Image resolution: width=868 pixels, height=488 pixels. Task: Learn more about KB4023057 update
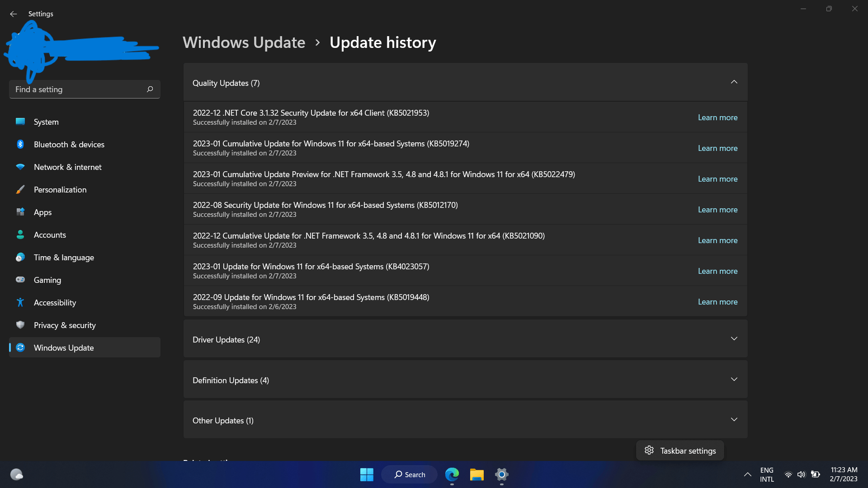(717, 271)
